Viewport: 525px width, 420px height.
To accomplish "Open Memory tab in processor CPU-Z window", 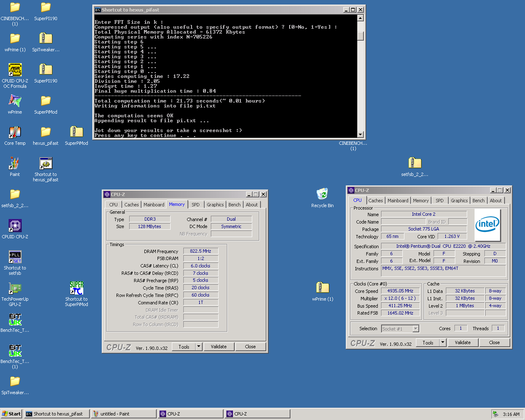I will tap(421, 201).
